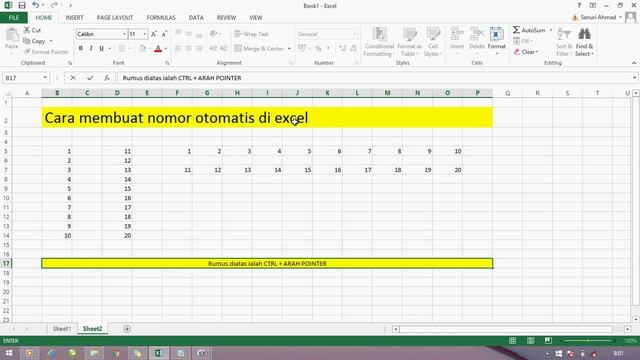
Task: Toggle Underline formatting
Action: 101,48
